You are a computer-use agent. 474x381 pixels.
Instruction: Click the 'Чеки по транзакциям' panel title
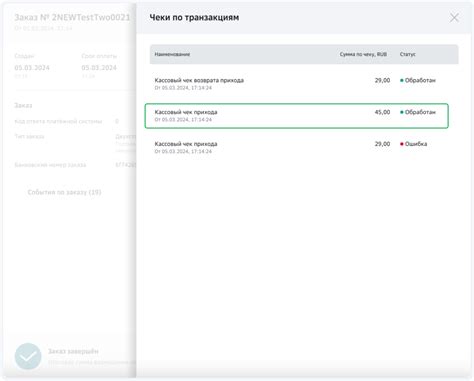[x=194, y=18]
